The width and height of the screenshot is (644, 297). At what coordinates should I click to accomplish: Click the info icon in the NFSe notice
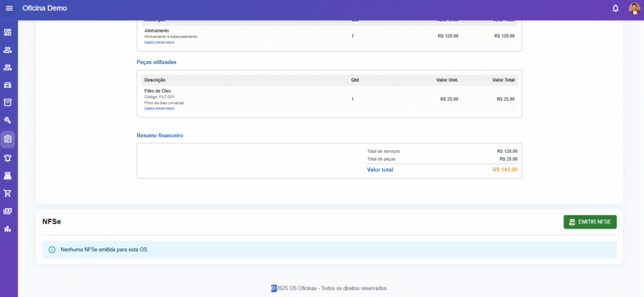click(x=52, y=250)
